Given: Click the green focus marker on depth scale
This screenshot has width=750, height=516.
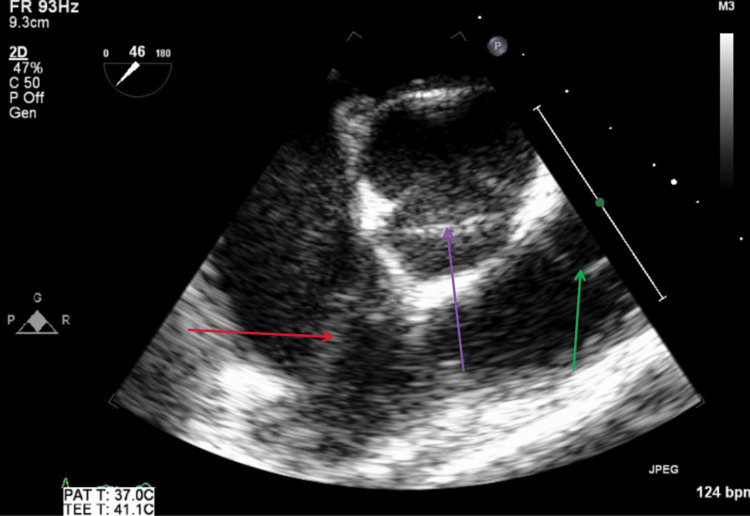Looking at the screenshot, I should [600, 203].
